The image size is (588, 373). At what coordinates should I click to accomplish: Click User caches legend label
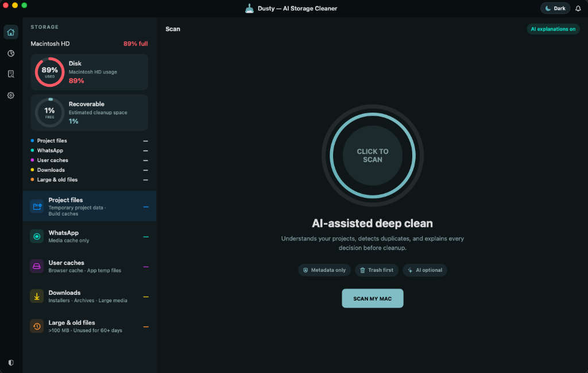53,160
